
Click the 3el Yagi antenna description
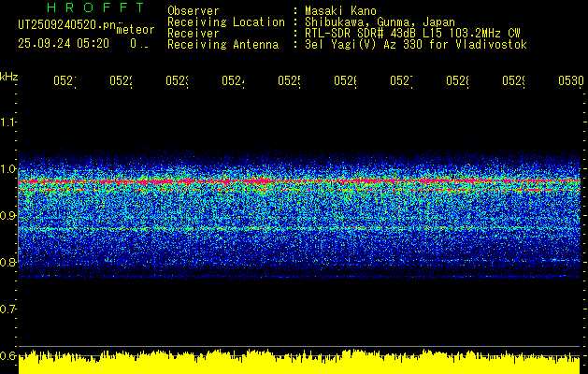point(415,45)
